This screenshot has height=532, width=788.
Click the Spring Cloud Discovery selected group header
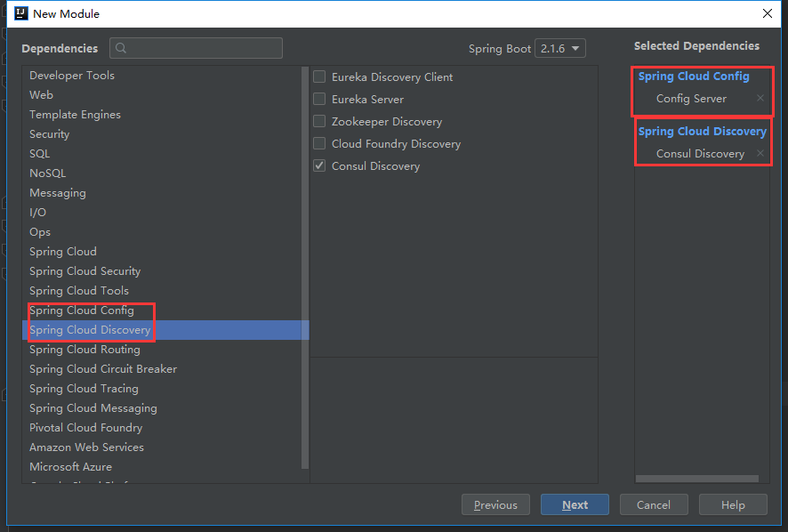pos(702,132)
